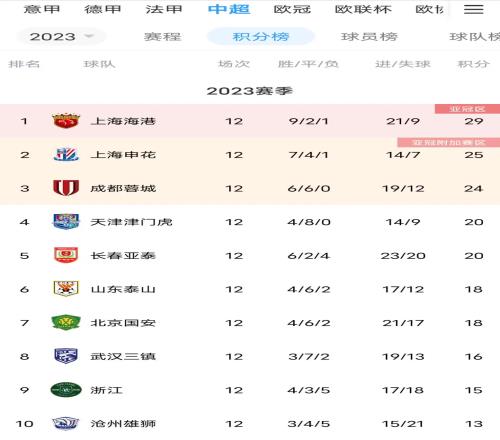
Task: Switch to the 中超 league tab
Action: (x=229, y=9)
